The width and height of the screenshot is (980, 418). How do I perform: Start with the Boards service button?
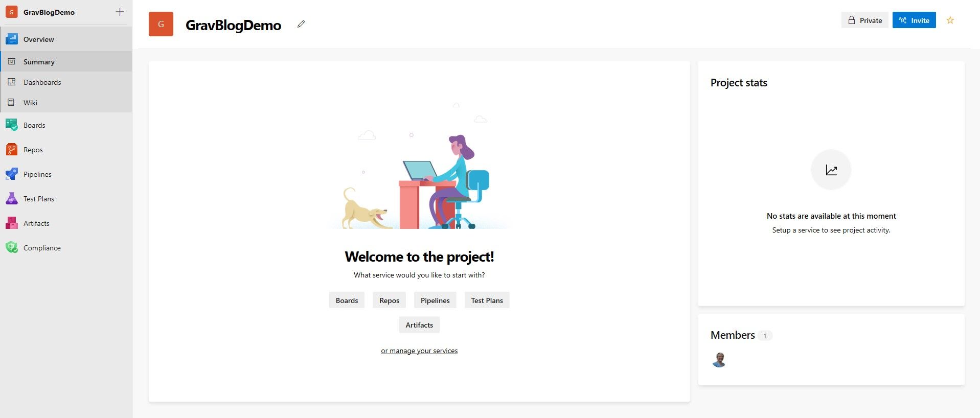click(347, 300)
